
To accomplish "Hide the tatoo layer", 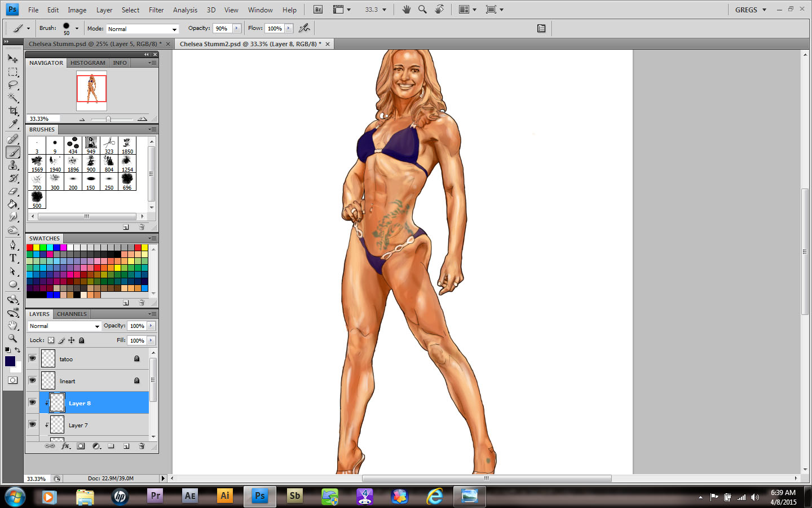I will point(32,358).
